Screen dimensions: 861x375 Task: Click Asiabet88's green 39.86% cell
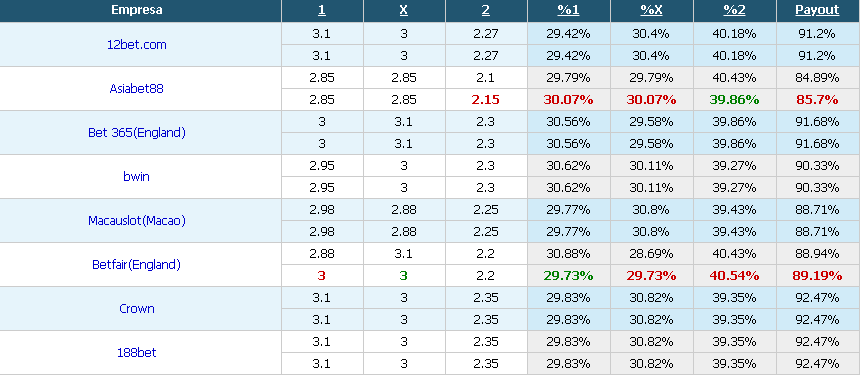(x=734, y=100)
